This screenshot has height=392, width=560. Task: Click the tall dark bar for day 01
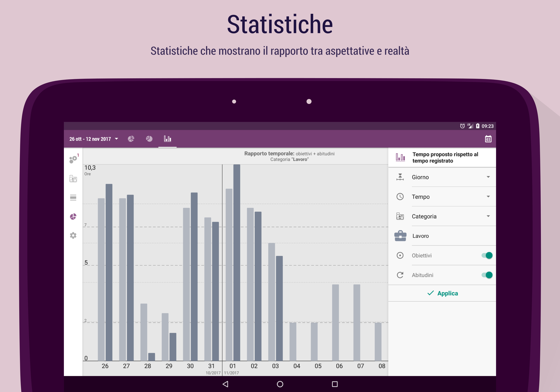237,262
